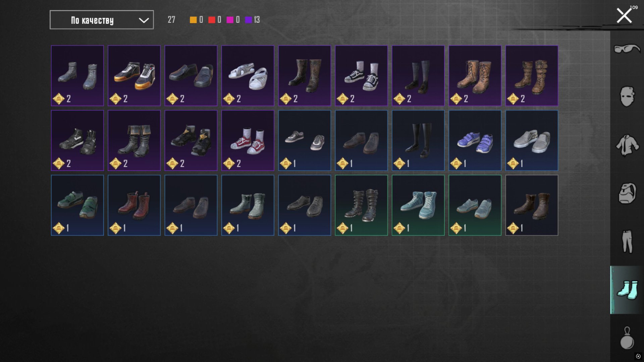Pick the black and orange sneakers
Image resolution: width=644 pixels, height=362 pixels.
pyautogui.click(x=134, y=76)
